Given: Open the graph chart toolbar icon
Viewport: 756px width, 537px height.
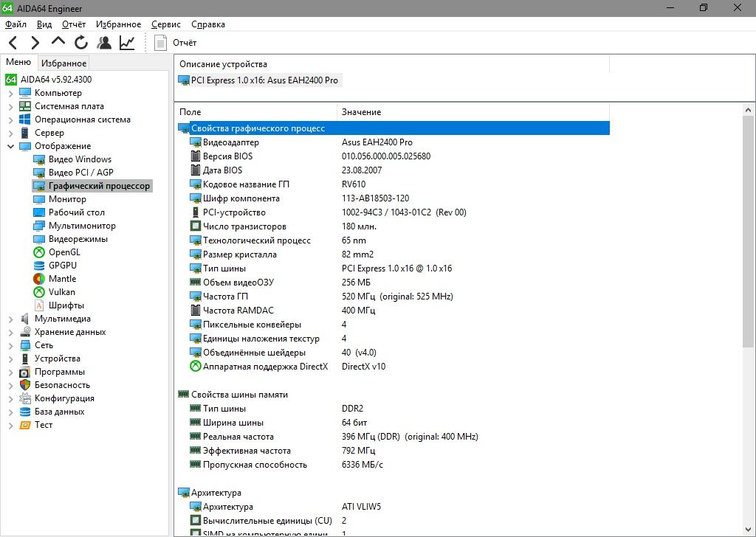Looking at the screenshot, I should click(127, 43).
